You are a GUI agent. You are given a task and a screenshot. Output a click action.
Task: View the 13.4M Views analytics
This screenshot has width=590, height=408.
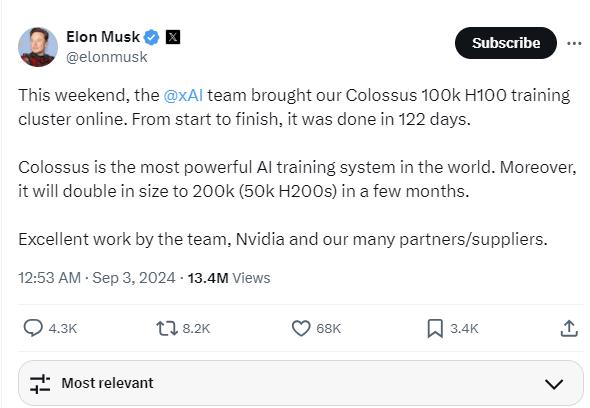(x=229, y=278)
